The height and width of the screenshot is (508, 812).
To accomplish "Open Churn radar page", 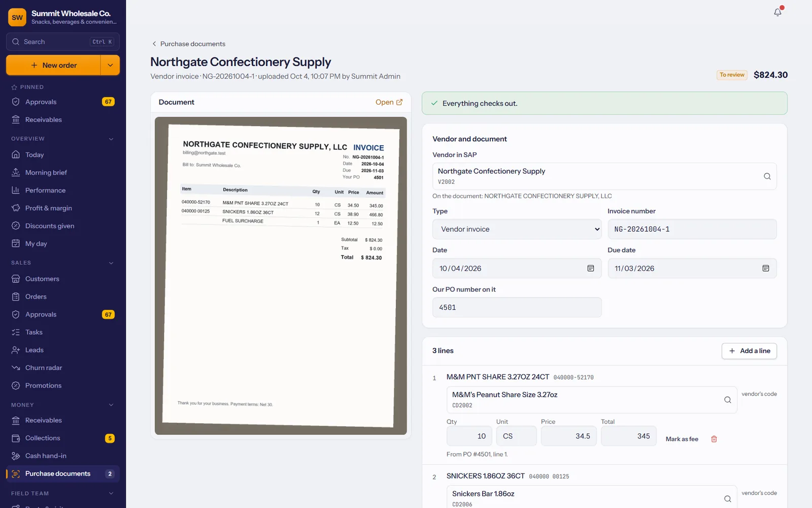I will [x=63, y=368].
